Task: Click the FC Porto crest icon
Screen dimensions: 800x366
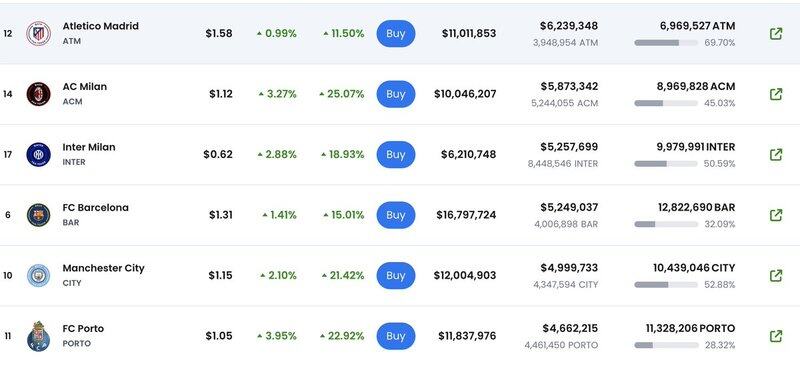Action: [39, 336]
